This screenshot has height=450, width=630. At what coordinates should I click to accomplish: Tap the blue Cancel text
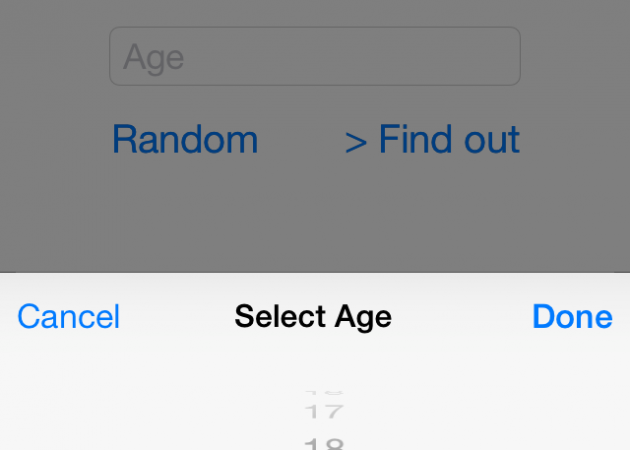coord(69,317)
